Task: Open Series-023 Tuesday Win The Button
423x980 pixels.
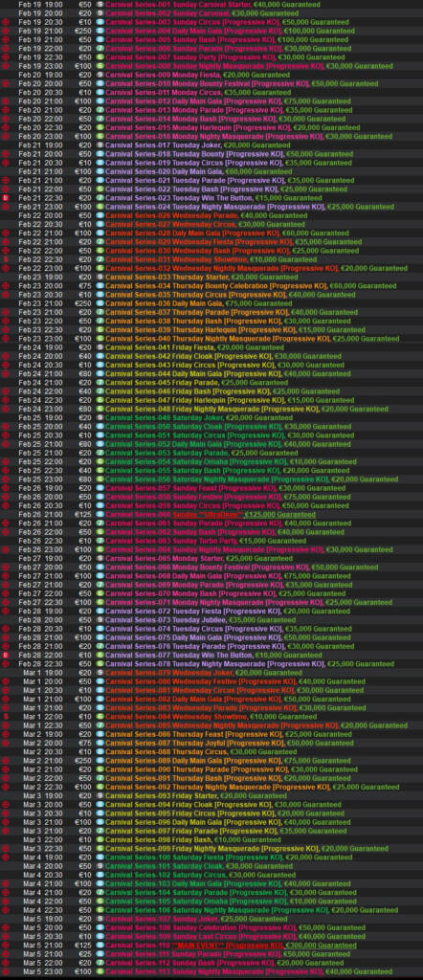Action: (211, 197)
